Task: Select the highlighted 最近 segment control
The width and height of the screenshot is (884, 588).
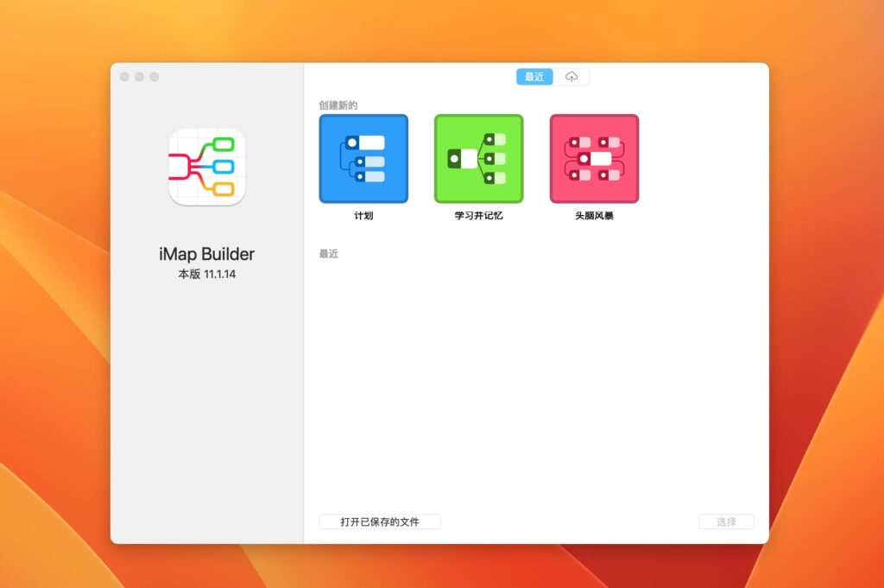Action: (534, 76)
